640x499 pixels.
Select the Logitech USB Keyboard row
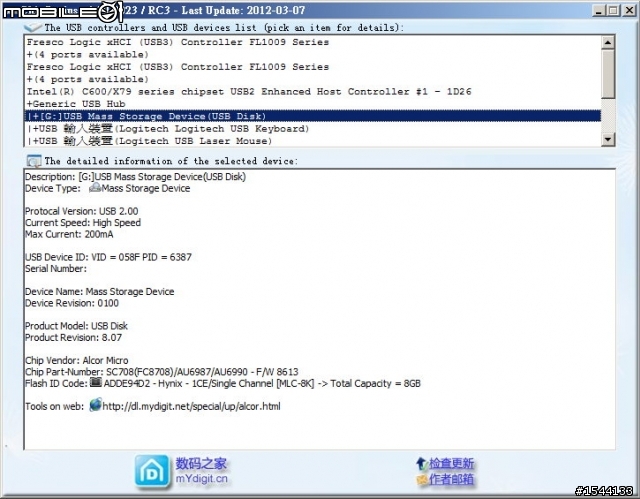click(313, 129)
